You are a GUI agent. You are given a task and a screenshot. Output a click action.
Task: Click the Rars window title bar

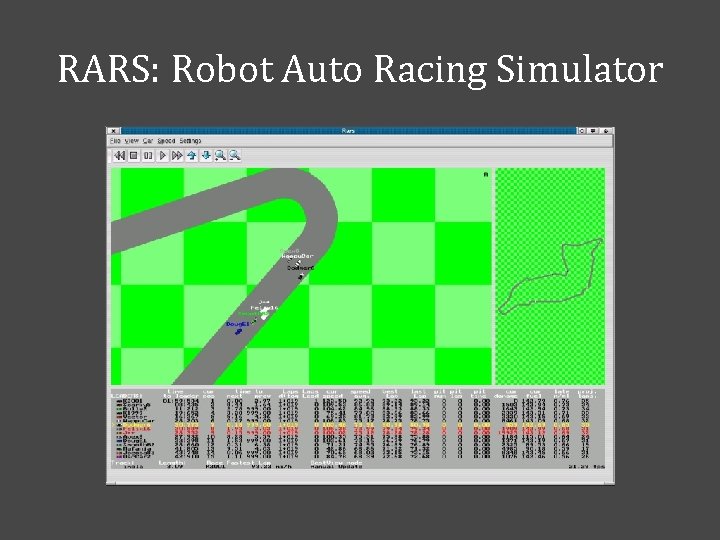tap(348, 131)
